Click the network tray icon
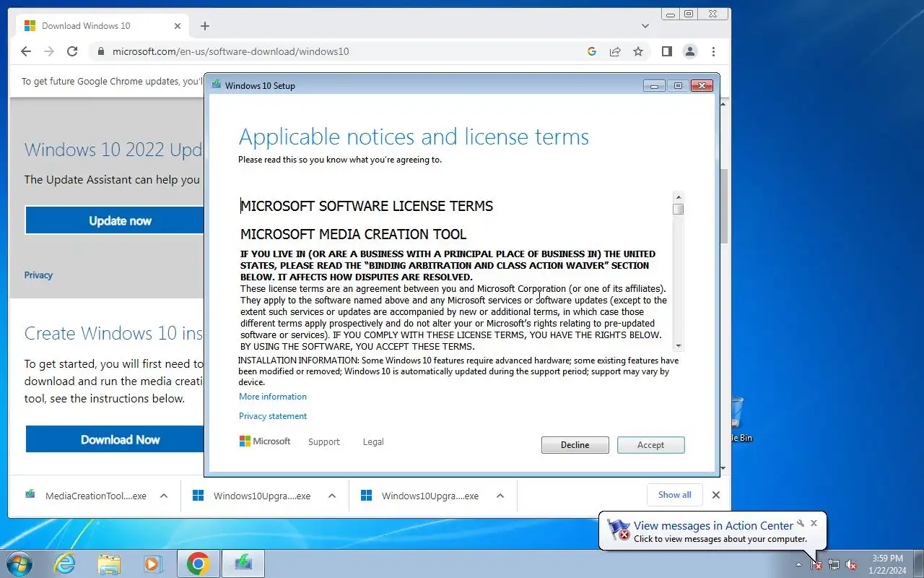 click(834, 564)
